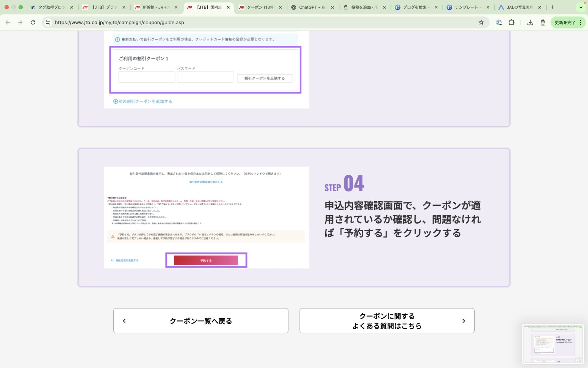Open site information icon in address bar
Screen dimensions: 588x368
click(48, 22)
